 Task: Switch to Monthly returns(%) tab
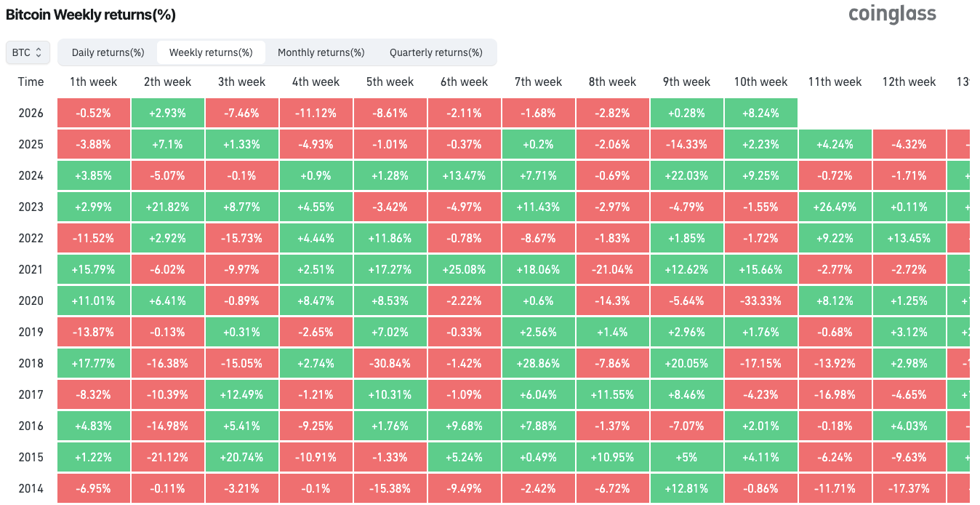click(x=321, y=52)
